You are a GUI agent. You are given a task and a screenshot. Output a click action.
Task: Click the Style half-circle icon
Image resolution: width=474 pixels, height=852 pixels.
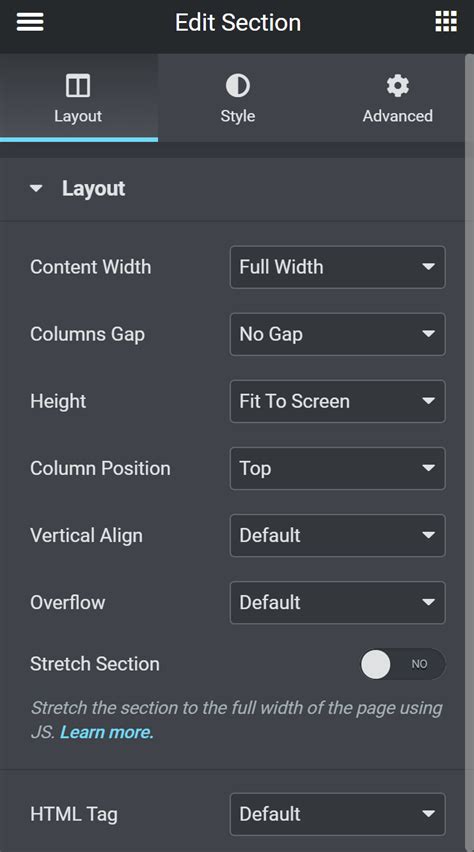click(238, 86)
